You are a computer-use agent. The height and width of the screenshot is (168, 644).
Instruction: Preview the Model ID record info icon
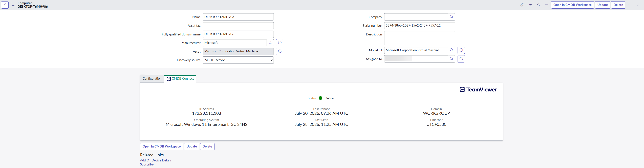(x=461, y=50)
